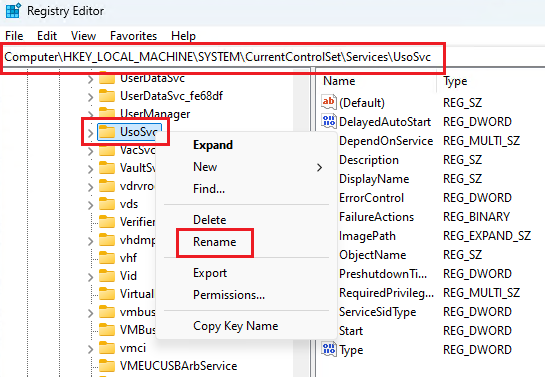Select the vhf folder icon
The image size is (545, 377).
(107, 258)
